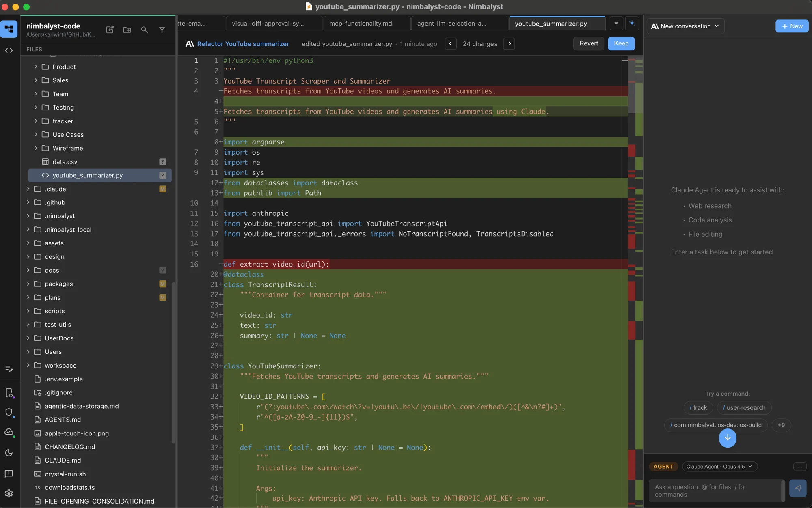The height and width of the screenshot is (508, 812).
Task: Open the edit list icon in sidebar
Action: click(9, 368)
